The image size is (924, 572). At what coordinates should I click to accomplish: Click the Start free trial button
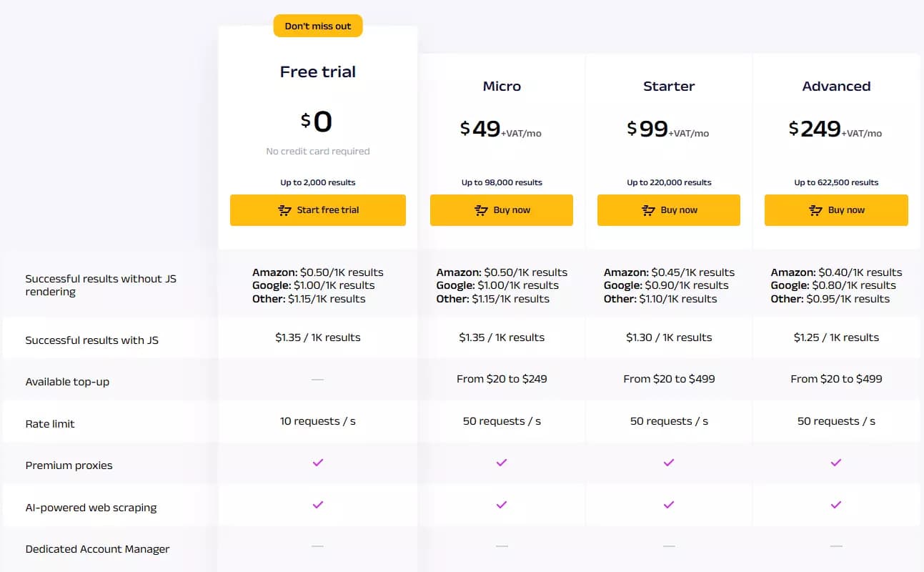point(317,210)
